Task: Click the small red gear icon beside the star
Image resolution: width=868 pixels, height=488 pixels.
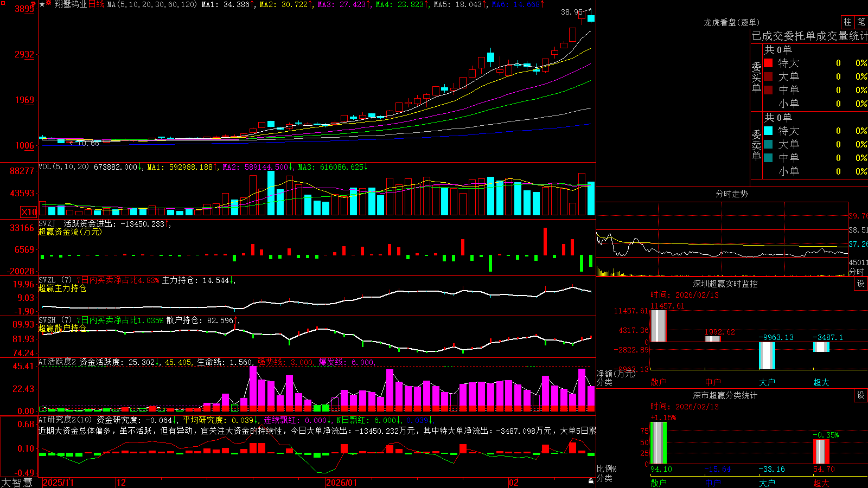Action: click(49, 4)
